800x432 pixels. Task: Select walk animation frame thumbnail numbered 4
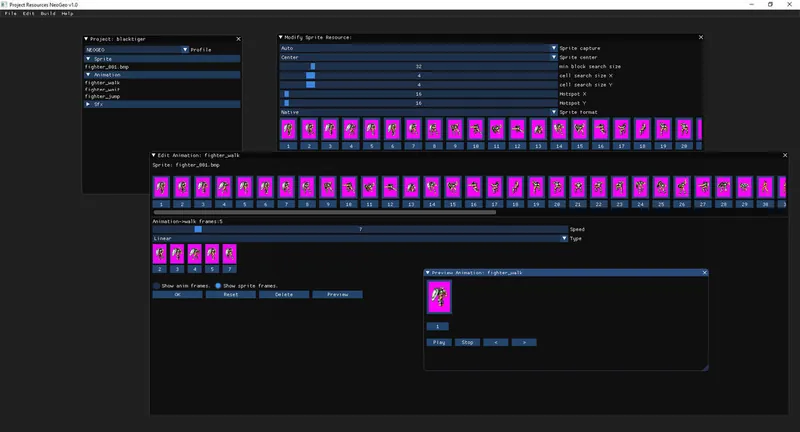[194, 253]
